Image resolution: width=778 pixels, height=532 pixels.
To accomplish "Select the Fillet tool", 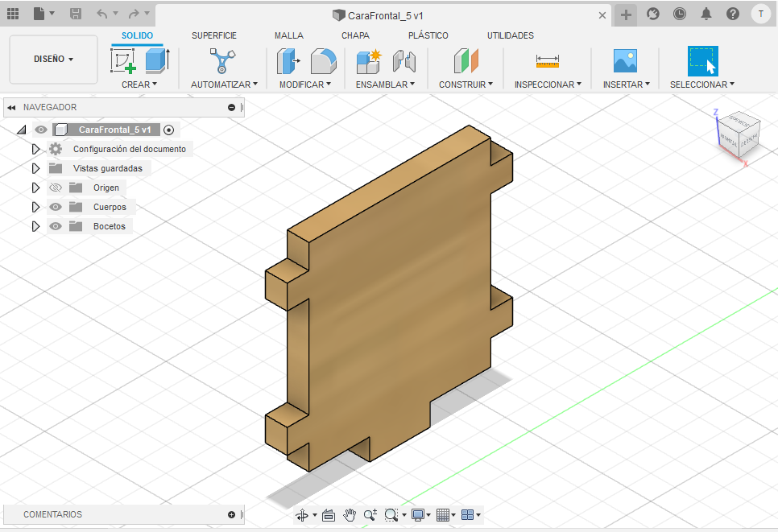I will 324,61.
